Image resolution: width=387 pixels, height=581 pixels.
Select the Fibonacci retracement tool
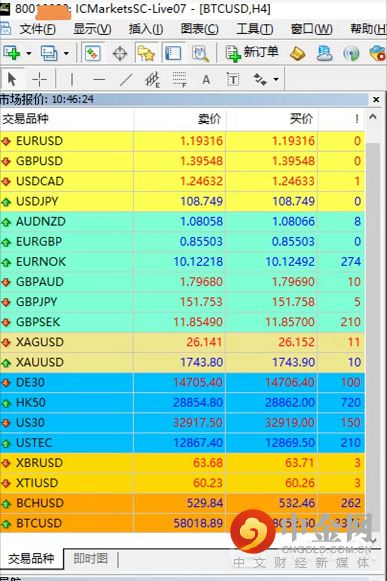[179, 79]
